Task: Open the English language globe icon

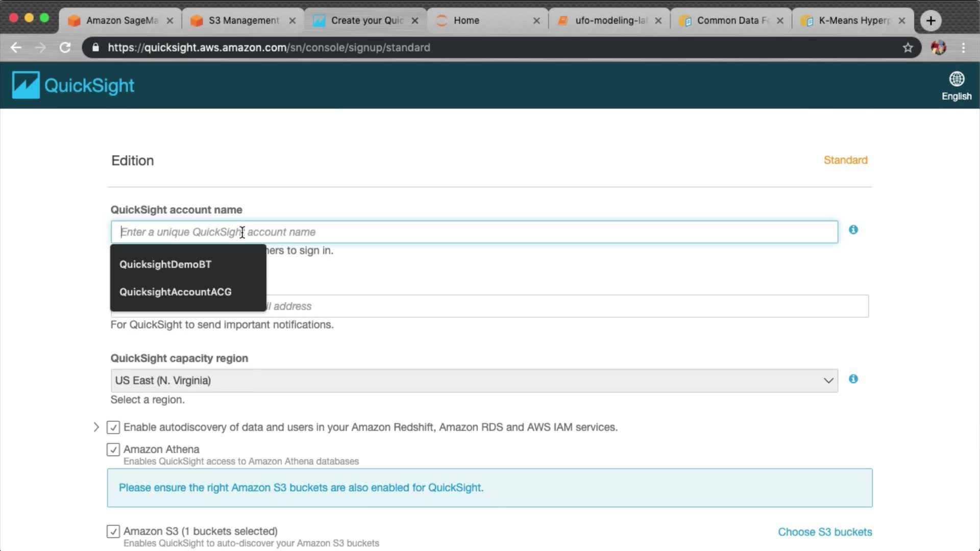Action: 956,80
